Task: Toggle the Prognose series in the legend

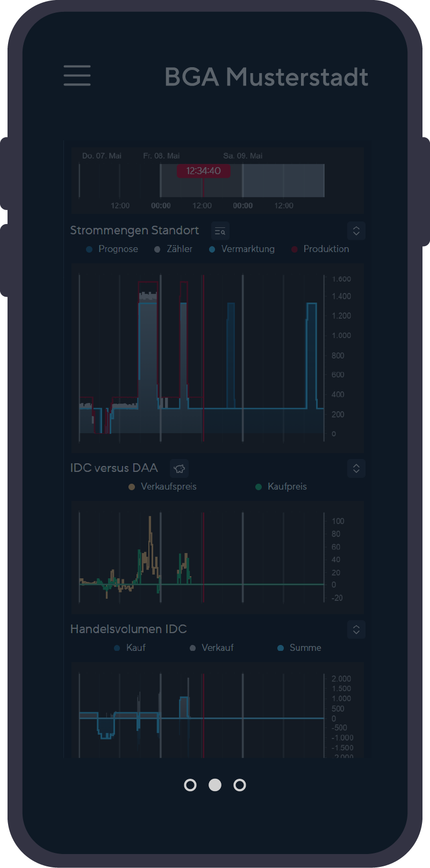Action: (x=112, y=249)
